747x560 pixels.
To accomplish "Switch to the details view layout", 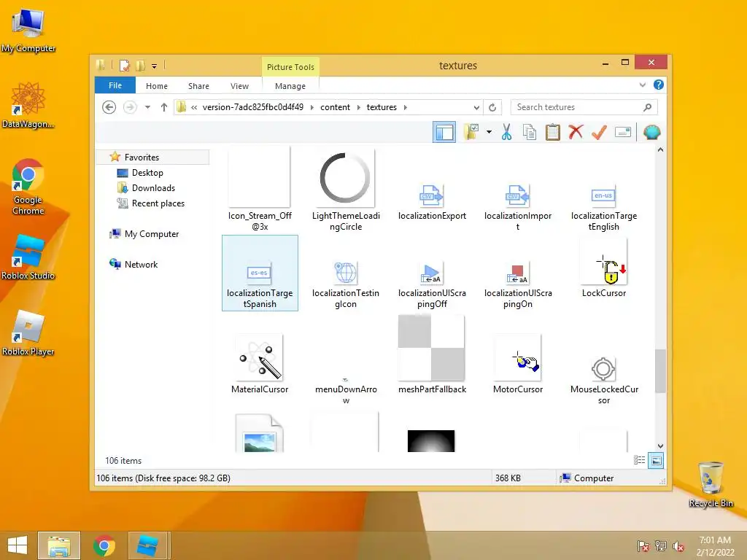I will pyautogui.click(x=639, y=460).
